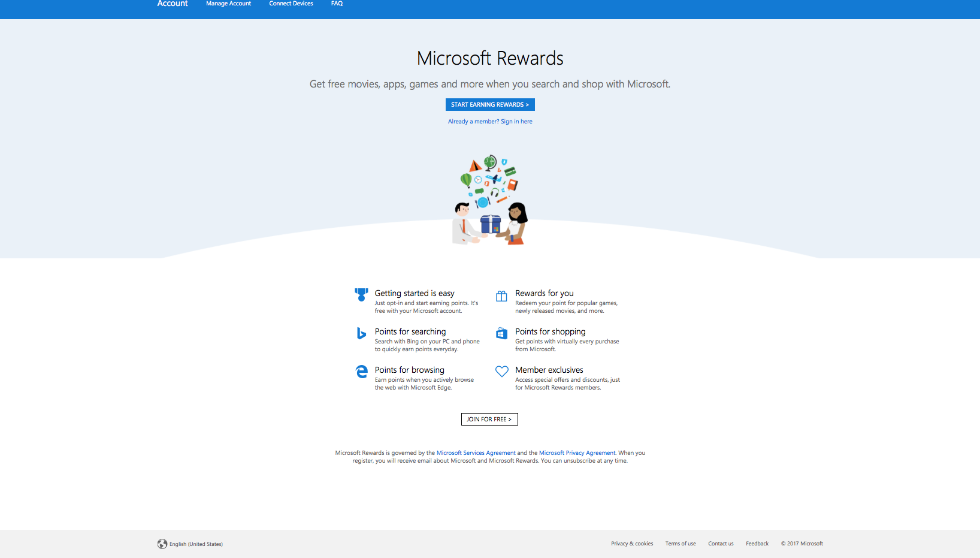
Task: Go to the FAQ page
Action: 337,4
